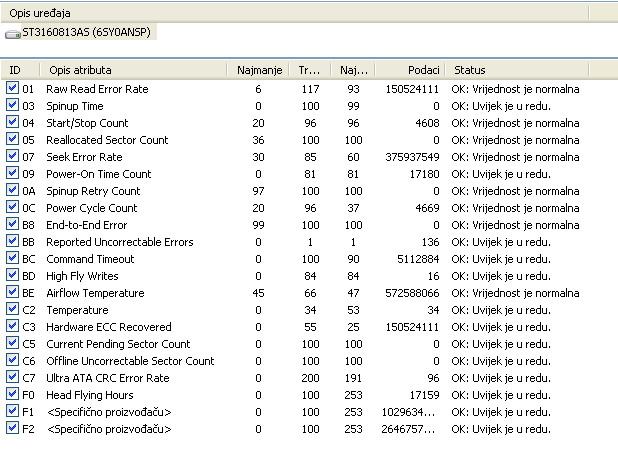618x454 pixels.
Task: Sort by the ID column header
Action: tap(20, 70)
